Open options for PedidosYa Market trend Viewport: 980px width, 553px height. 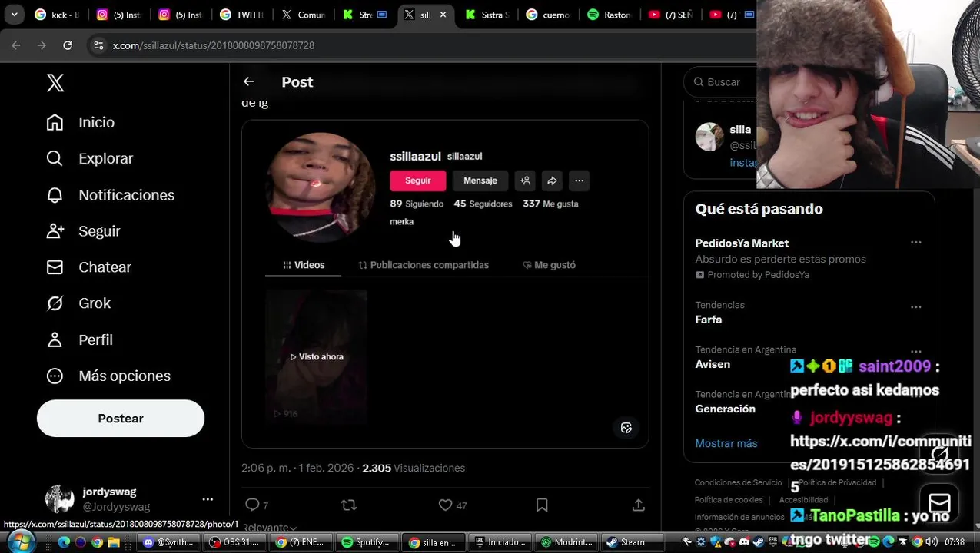[915, 243]
